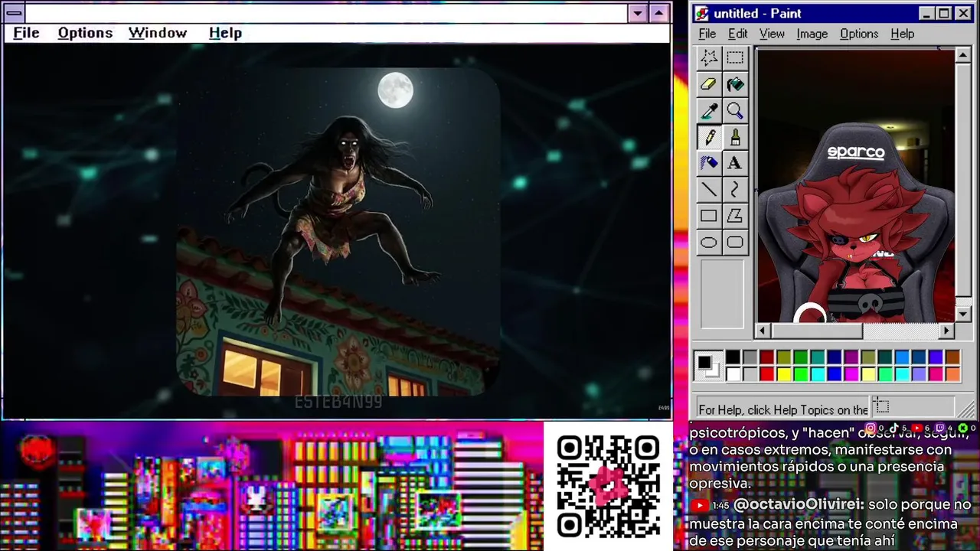Screen dimensions: 980x551
Task: Pick the bright red palette swatch
Action: pos(766,374)
